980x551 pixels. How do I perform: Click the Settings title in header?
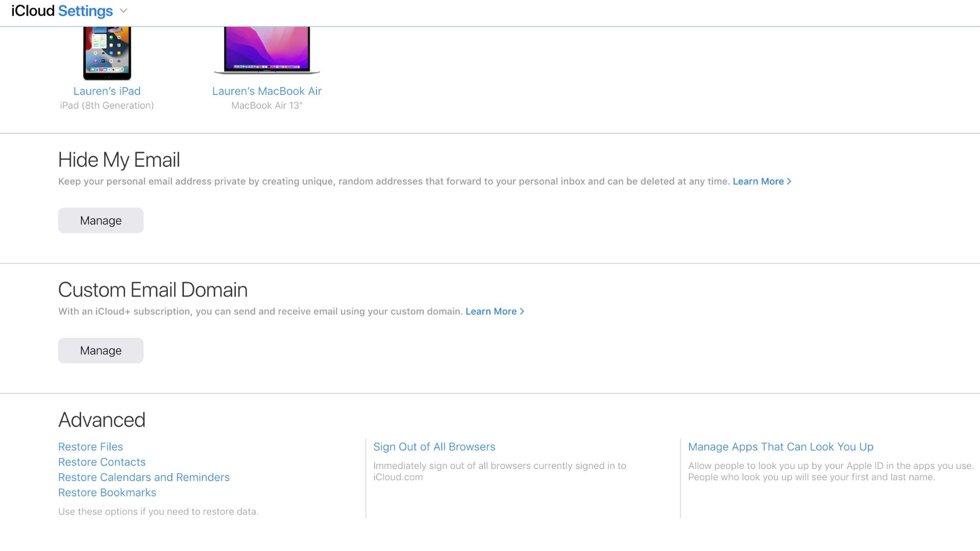tap(85, 11)
